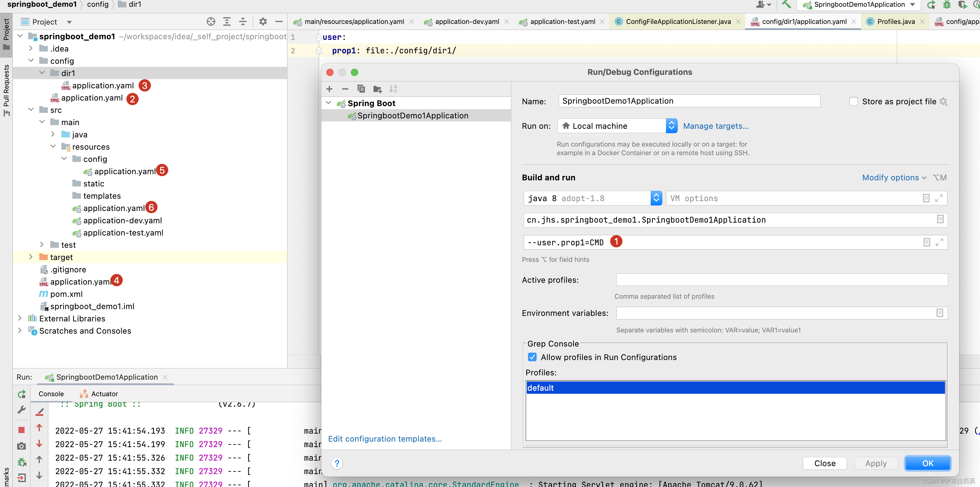Take thread dump camera icon
The width and height of the screenshot is (980, 487).
point(22,446)
